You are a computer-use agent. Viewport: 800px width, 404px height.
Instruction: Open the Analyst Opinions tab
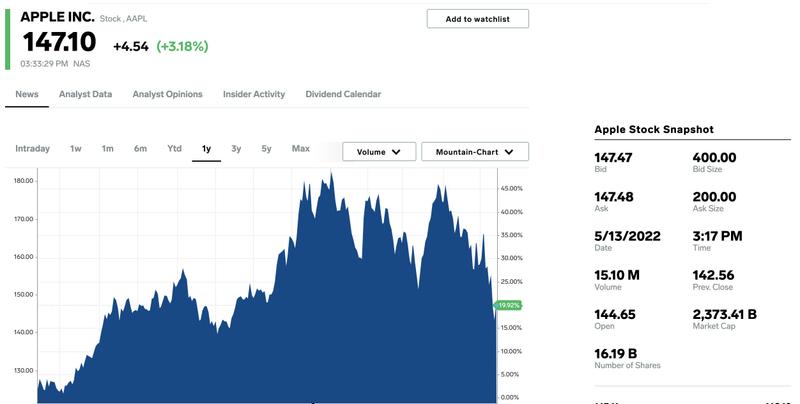tap(167, 94)
